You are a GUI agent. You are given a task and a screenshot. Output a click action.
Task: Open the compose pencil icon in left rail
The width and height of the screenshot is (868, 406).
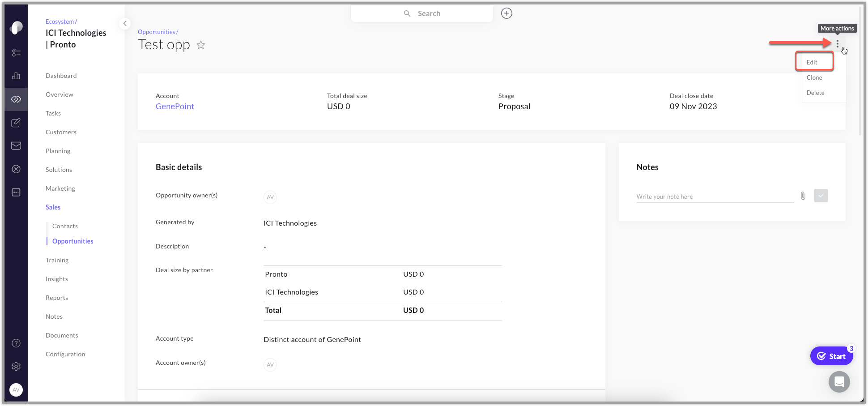[16, 123]
